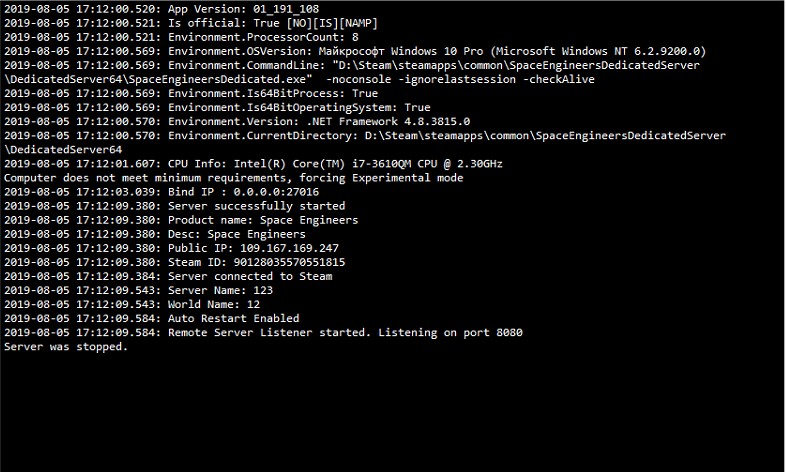Click the CurrentDirectory path text
Screen dimensions: 786x472
tap(545, 135)
